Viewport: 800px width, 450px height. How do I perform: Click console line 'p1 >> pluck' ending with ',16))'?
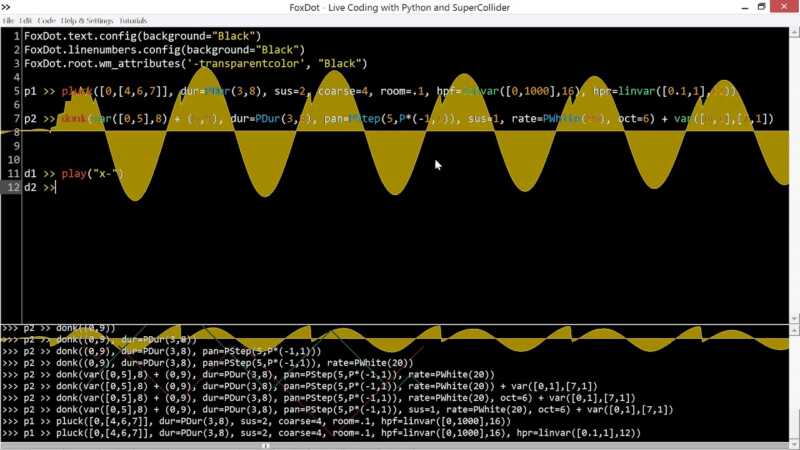256,421
